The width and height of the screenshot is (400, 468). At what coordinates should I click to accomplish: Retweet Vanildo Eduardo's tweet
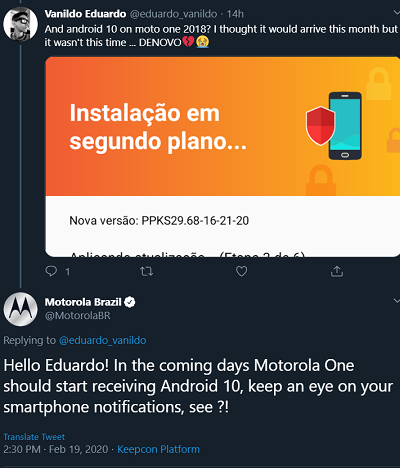pos(146,271)
